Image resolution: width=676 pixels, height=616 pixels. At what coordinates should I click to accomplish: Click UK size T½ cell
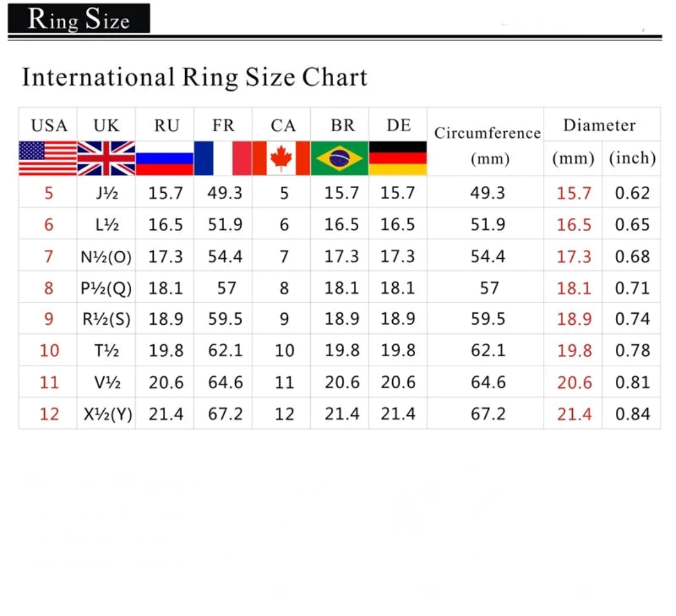(x=107, y=350)
